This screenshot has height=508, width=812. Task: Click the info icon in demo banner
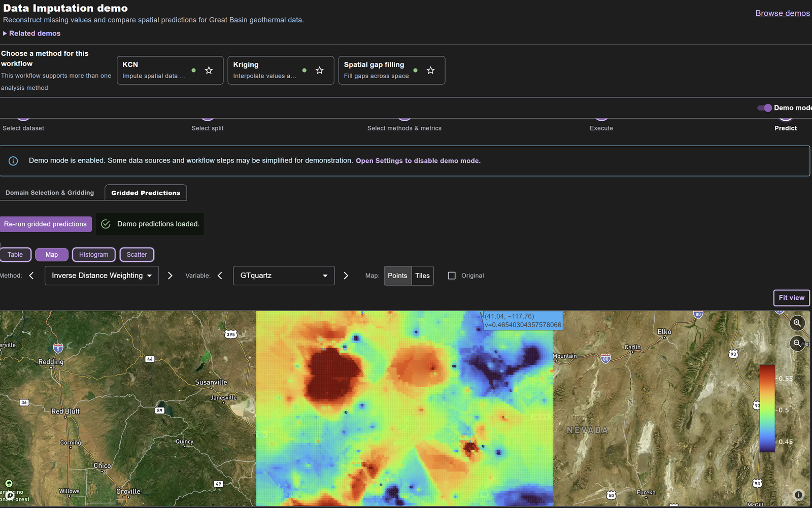point(13,161)
